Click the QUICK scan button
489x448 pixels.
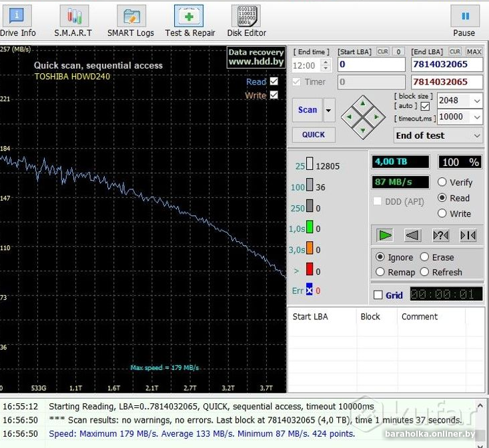[314, 134]
